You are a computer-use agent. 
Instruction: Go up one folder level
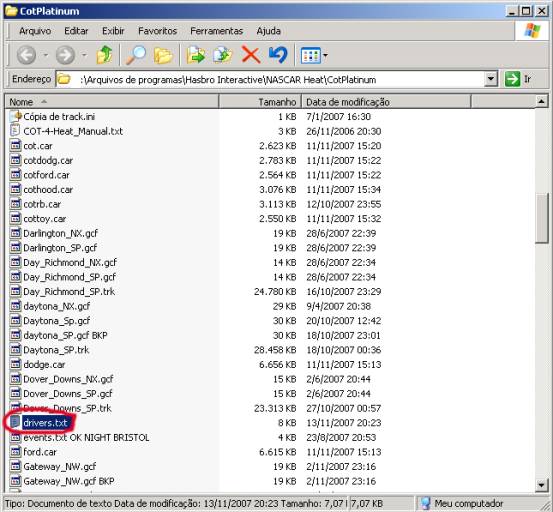tap(104, 55)
